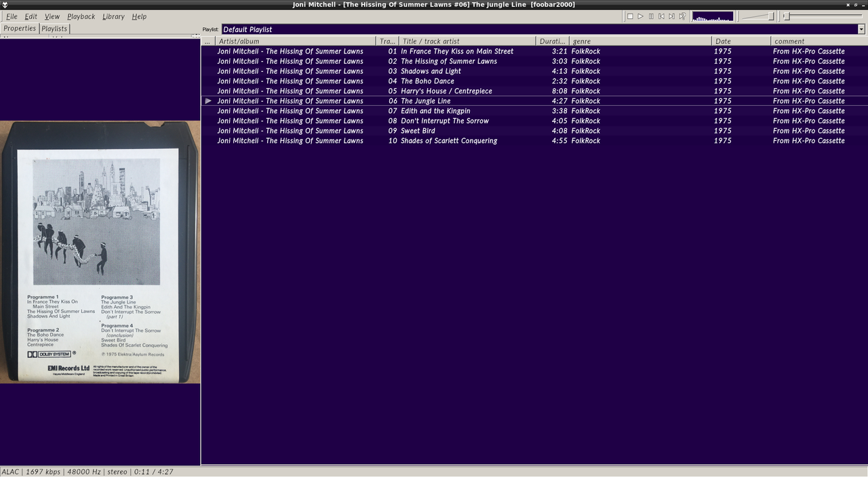
Task: Sort by Track number column header
Action: click(x=387, y=41)
